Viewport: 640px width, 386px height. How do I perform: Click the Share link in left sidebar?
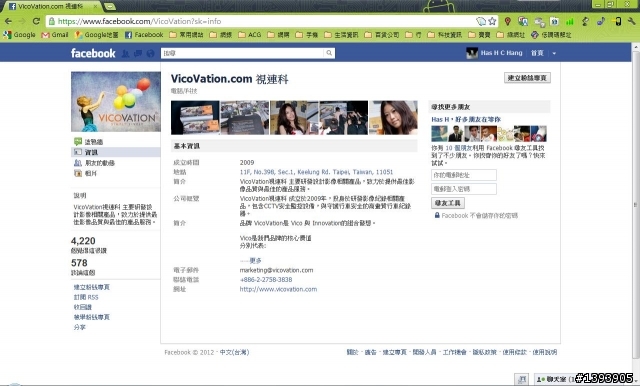pos(80,327)
